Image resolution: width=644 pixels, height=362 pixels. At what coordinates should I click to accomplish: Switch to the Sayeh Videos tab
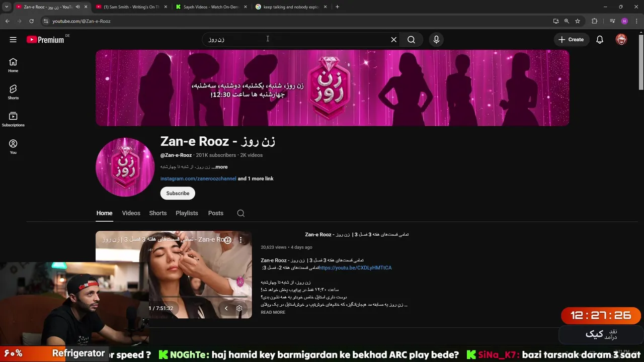point(211,7)
